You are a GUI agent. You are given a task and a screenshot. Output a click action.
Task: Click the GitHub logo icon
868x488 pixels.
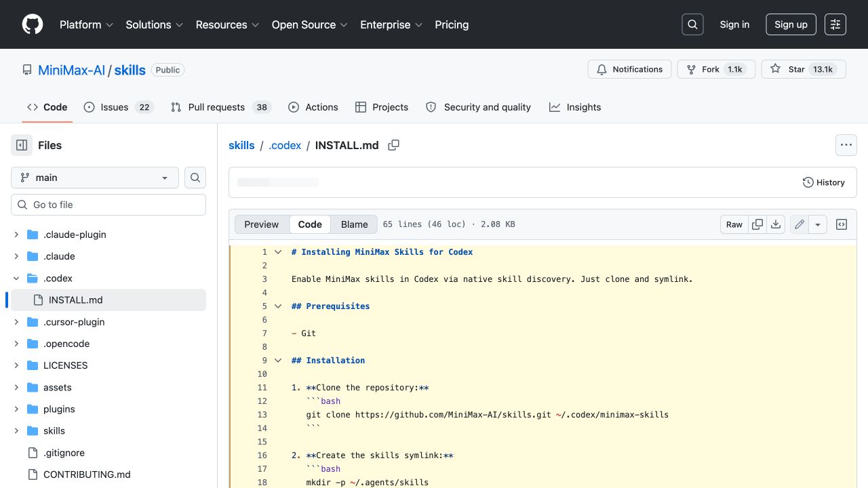pyautogui.click(x=33, y=24)
